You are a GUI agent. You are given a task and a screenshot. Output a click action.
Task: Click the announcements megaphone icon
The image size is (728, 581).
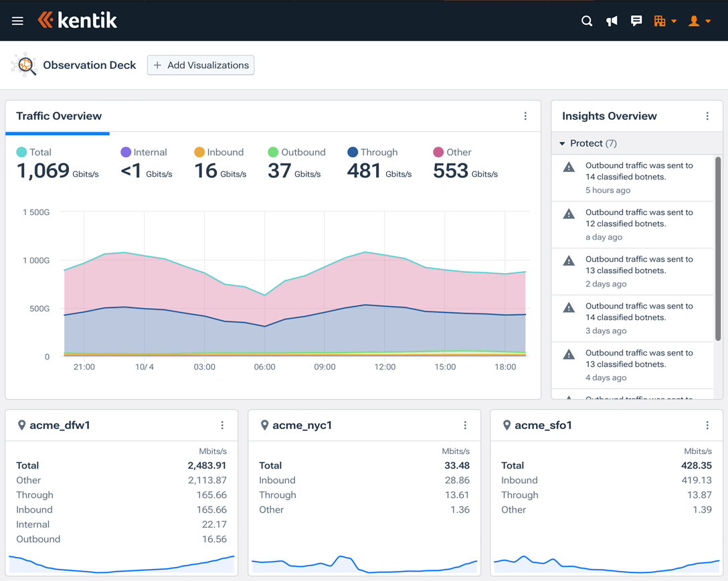[612, 21]
